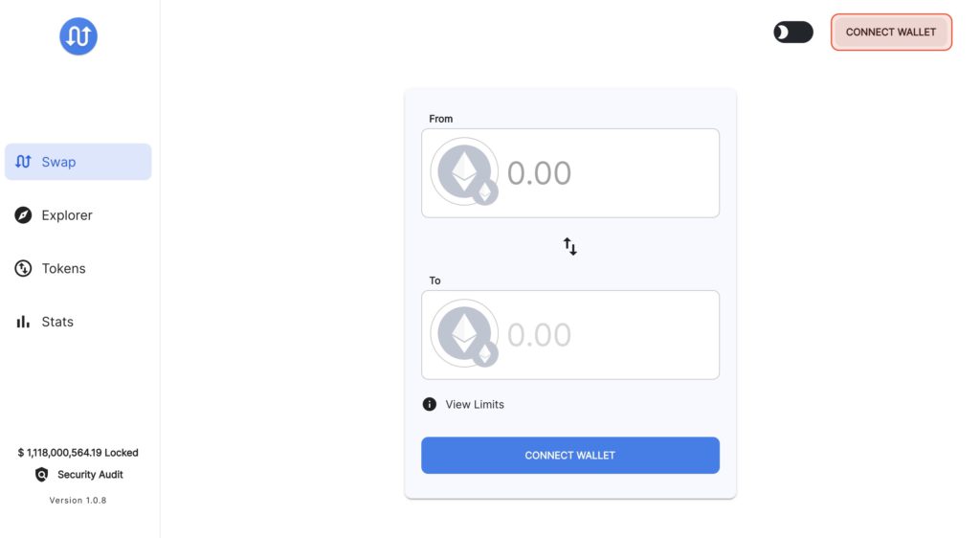The height and width of the screenshot is (538, 980).
Task: Open the To token selector Ethereum icon
Action: (464, 334)
